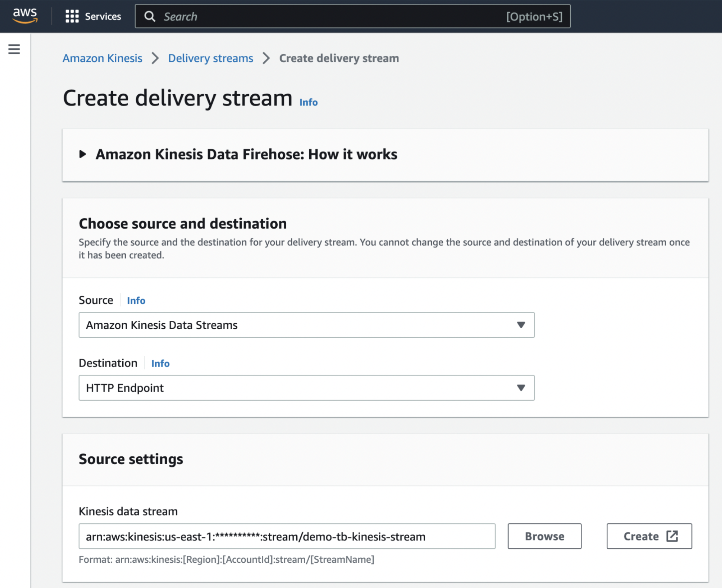Click the Choose source and destination heading
Screen dimensions: 722x588
[183, 223]
